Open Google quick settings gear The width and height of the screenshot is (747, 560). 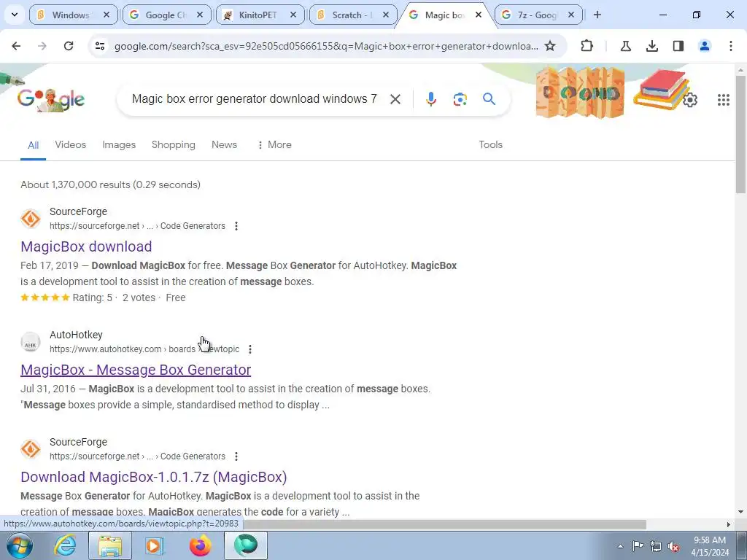pos(690,99)
